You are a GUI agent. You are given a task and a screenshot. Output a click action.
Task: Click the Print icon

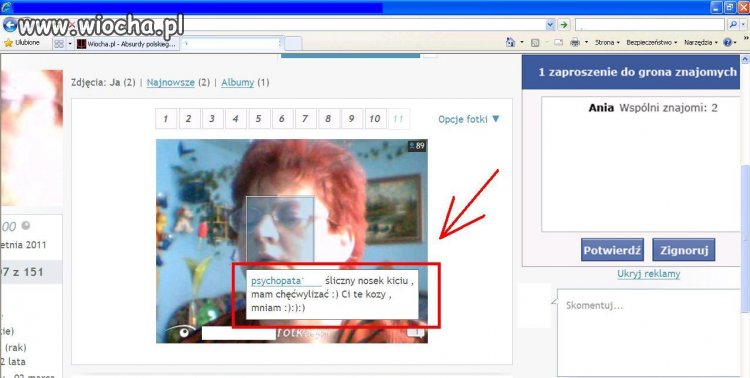coord(575,43)
